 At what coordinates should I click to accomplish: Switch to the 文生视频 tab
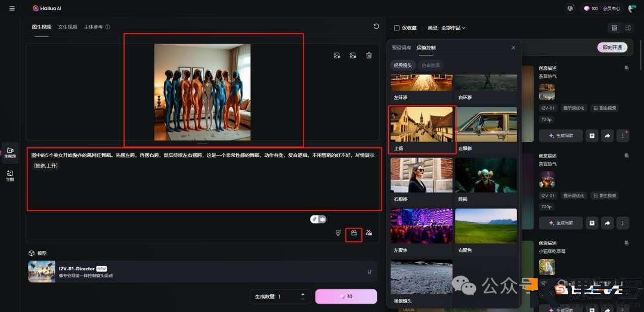(x=67, y=27)
